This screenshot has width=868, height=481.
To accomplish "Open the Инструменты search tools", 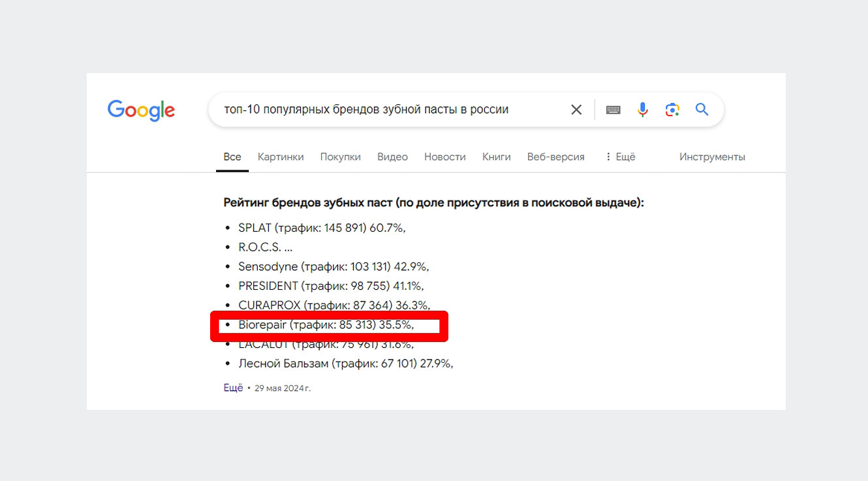I will point(712,157).
